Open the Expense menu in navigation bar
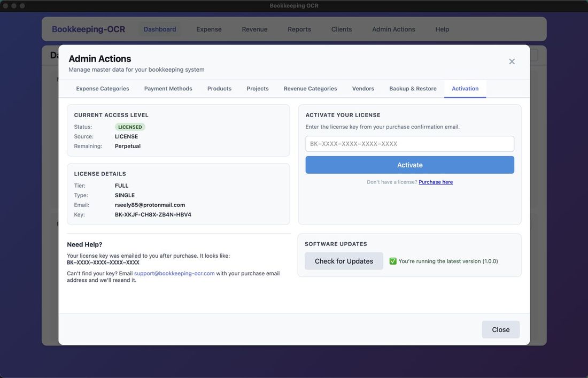This screenshot has width=588, height=378. coord(208,29)
